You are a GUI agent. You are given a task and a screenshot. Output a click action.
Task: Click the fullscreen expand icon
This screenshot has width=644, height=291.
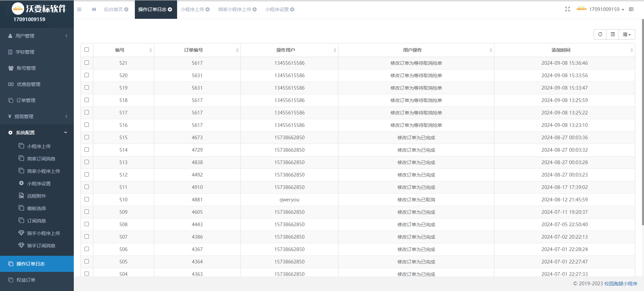pyautogui.click(x=568, y=9)
